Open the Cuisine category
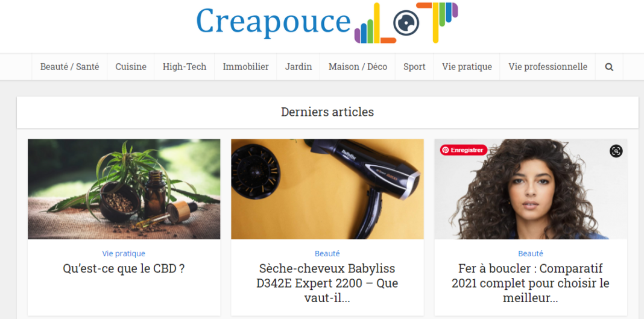This screenshot has height=319, width=644. tap(131, 67)
